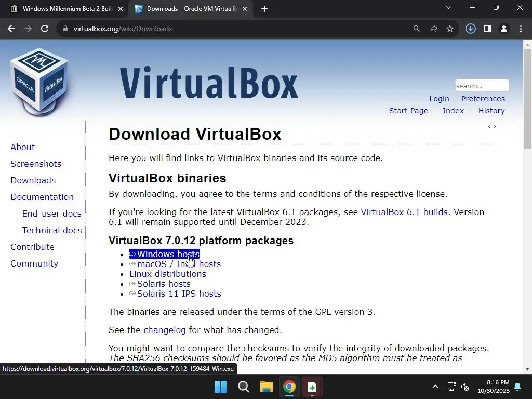Screen dimensions: 532x399
Task: Show hidden system tray icons chevron
Action: coord(435,387)
